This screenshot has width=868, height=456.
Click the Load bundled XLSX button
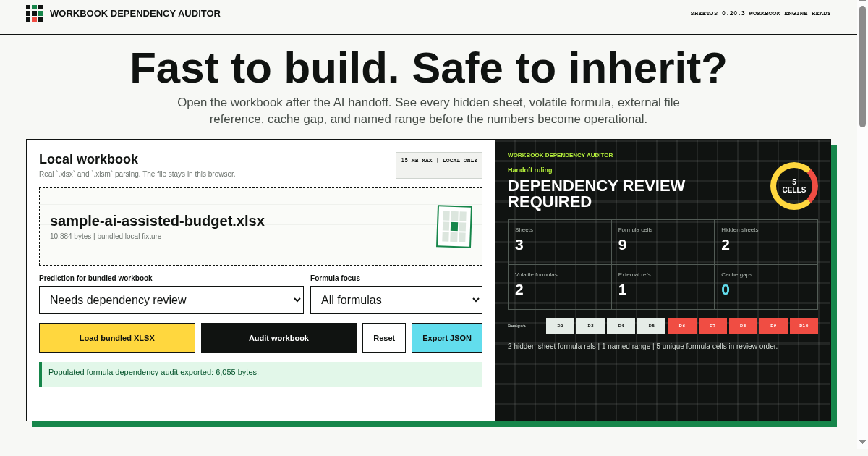[x=117, y=338]
